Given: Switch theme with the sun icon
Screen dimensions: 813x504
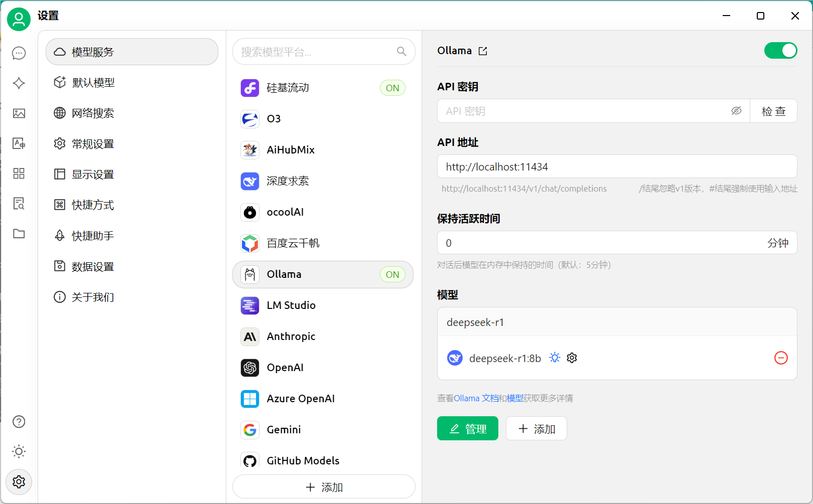Looking at the screenshot, I should (x=19, y=451).
